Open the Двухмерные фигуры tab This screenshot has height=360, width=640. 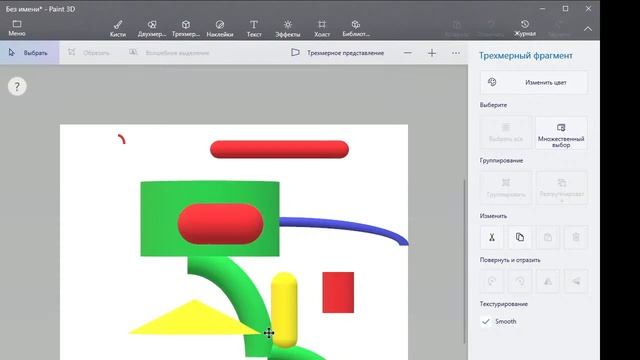pyautogui.click(x=152, y=29)
